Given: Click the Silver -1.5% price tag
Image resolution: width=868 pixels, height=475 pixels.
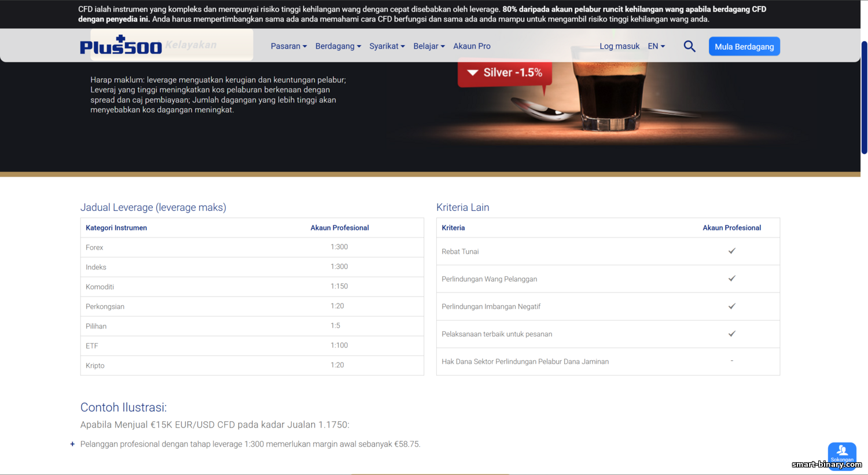Looking at the screenshot, I should pyautogui.click(x=505, y=73).
